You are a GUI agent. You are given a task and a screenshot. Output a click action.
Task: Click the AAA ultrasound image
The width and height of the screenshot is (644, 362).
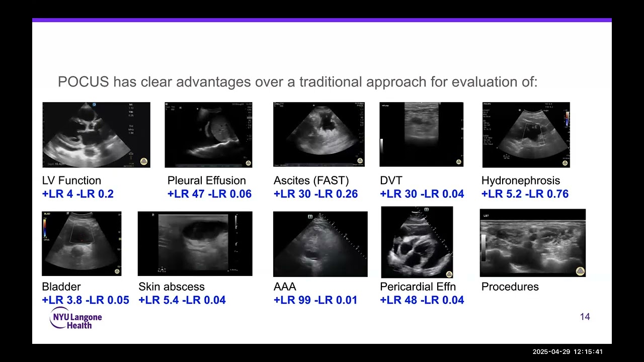320,244
